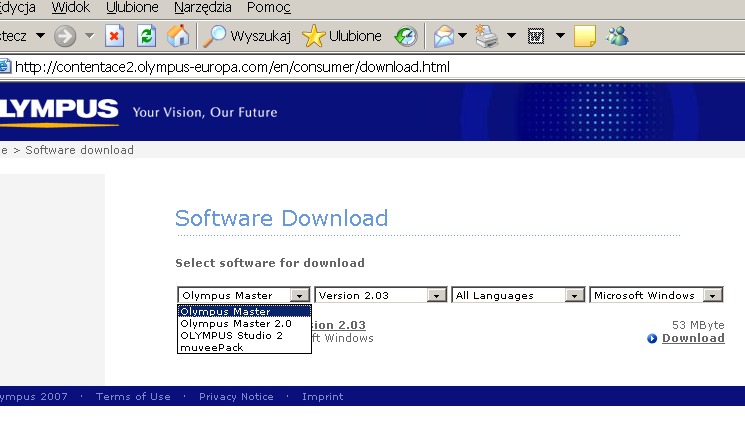Click the Stop loading toolbar icon
The height and width of the screenshot is (426, 745).
coord(115,37)
